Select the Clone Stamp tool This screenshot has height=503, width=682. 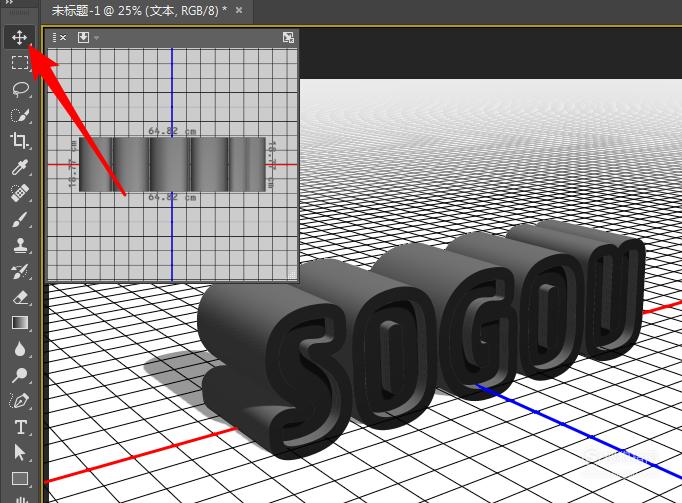coord(20,245)
